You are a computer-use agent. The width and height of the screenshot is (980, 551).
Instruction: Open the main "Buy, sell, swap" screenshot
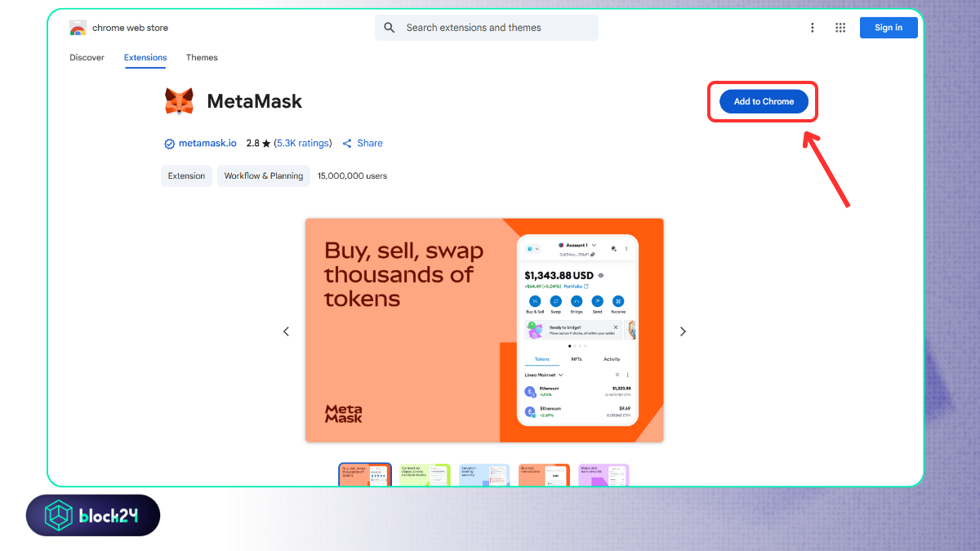(x=484, y=330)
